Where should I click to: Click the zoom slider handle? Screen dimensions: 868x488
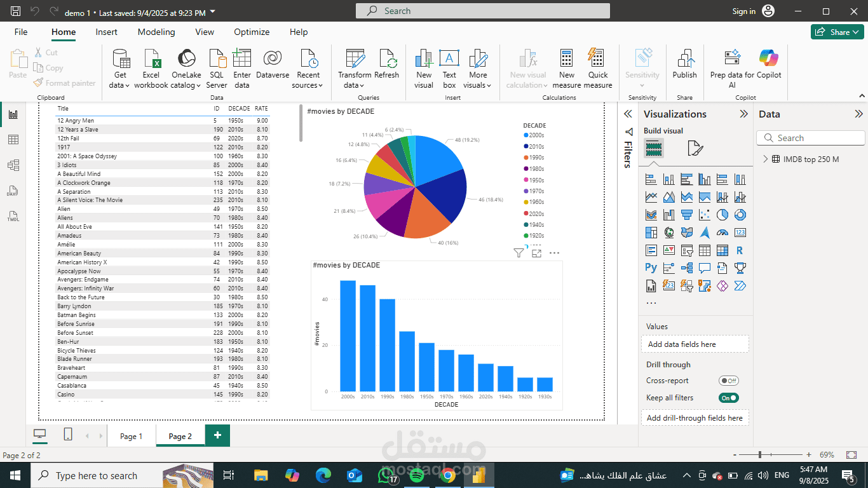point(760,455)
